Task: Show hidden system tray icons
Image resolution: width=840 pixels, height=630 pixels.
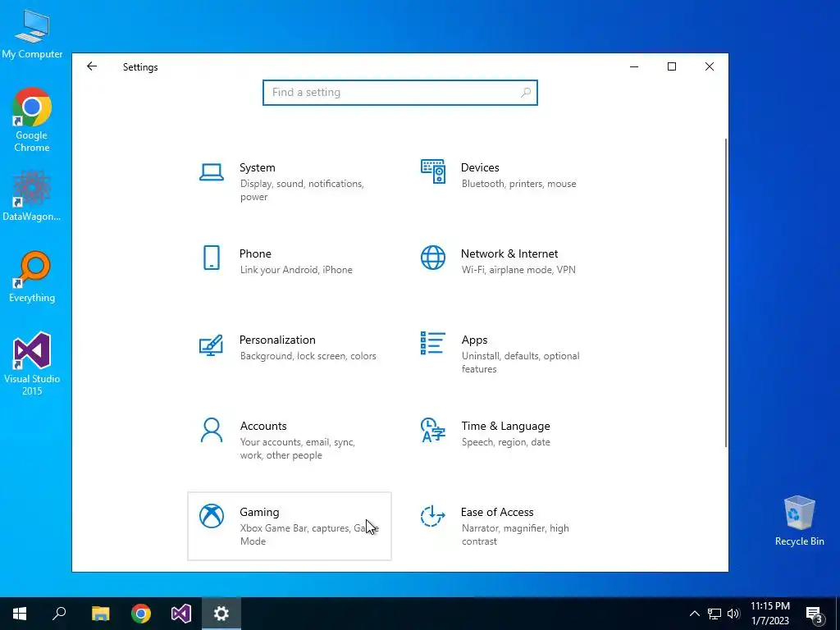Action: click(694, 614)
